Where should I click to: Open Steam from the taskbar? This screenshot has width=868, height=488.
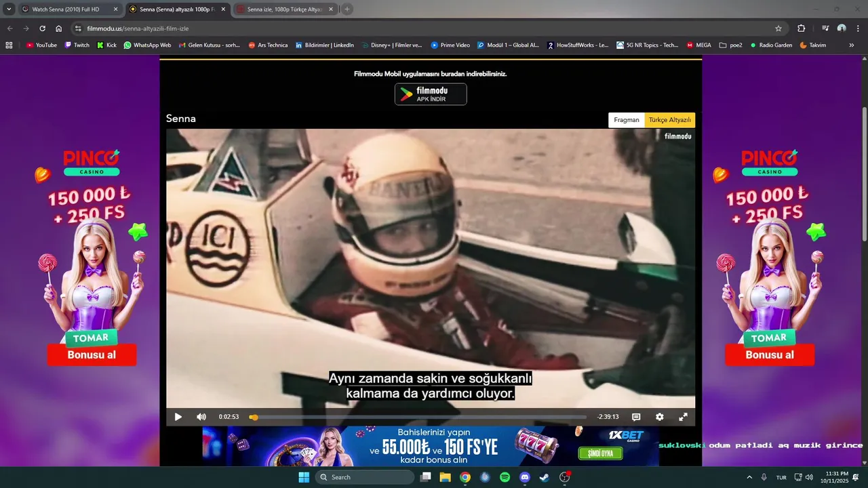click(544, 477)
